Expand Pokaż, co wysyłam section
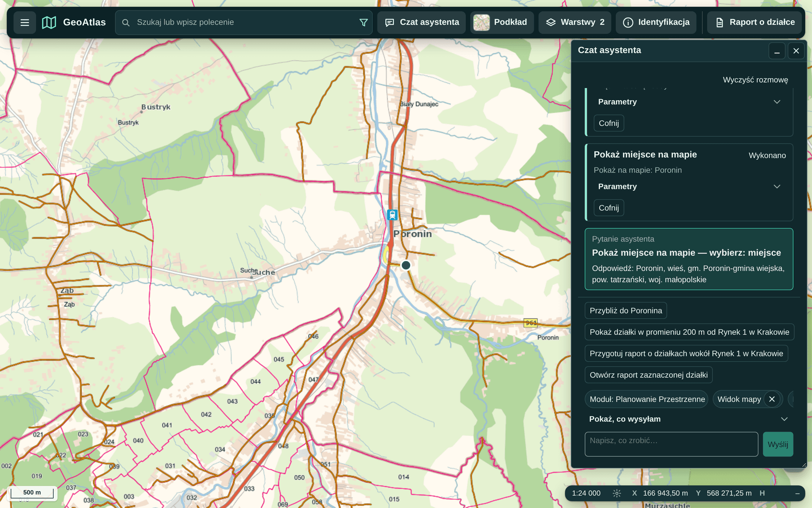812x508 pixels. (x=689, y=419)
